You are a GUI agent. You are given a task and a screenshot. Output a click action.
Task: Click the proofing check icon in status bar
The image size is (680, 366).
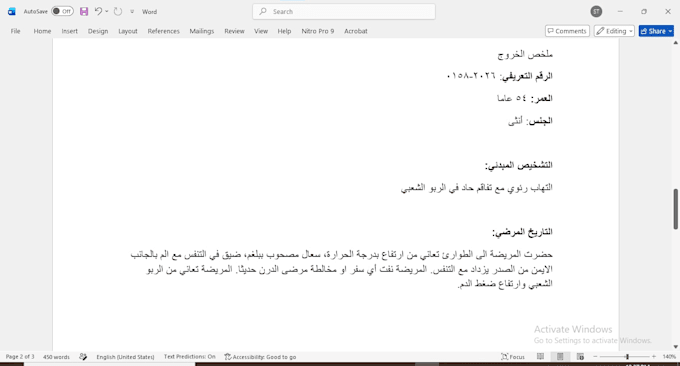pyautogui.click(x=83, y=357)
